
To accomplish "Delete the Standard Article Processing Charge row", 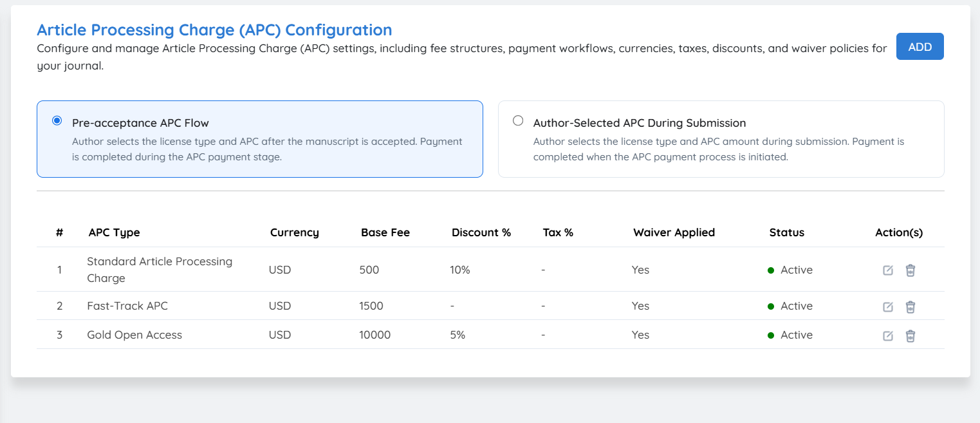I will tap(911, 270).
